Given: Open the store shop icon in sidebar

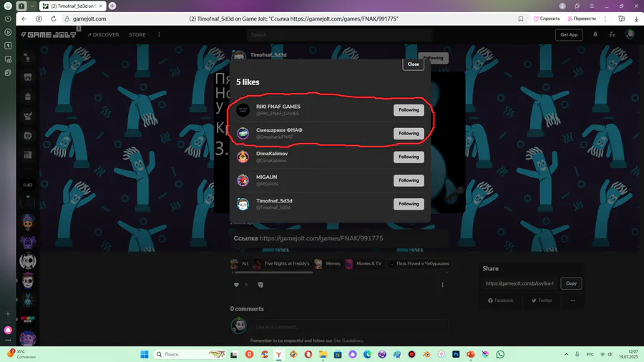Looking at the screenshot, I should [27, 77].
